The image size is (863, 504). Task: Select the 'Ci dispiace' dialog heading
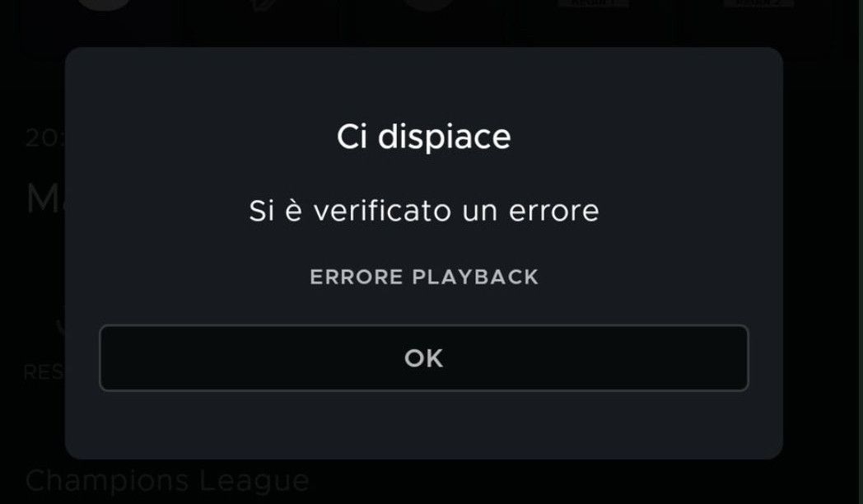point(424,137)
